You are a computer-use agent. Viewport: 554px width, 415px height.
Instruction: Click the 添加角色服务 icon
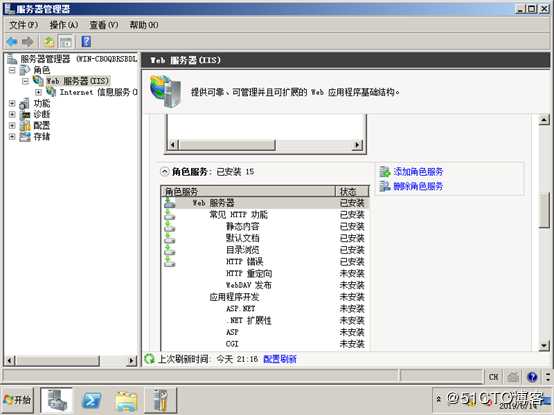pyautogui.click(x=385, y=172)
